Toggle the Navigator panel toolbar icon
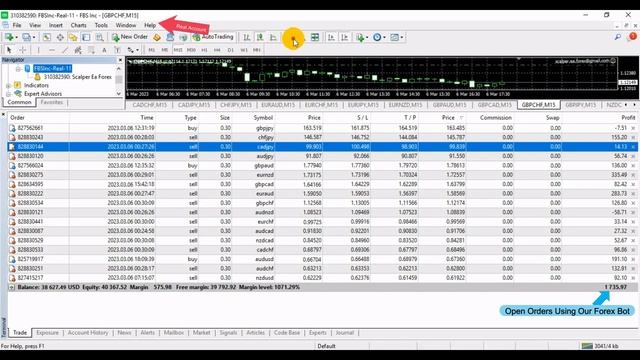Image resolution: width=640 pixels, height=360 pixels. [x=73, y=37]
